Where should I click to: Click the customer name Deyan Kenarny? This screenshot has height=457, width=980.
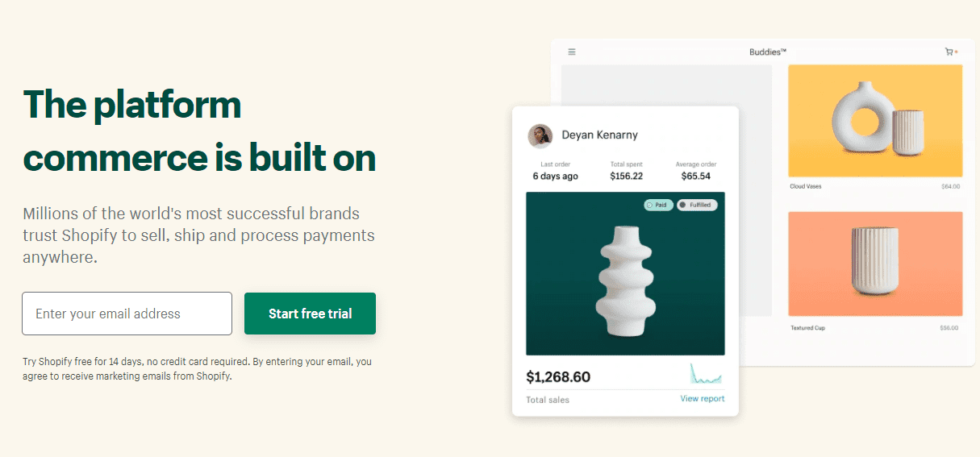pos(599,135)
